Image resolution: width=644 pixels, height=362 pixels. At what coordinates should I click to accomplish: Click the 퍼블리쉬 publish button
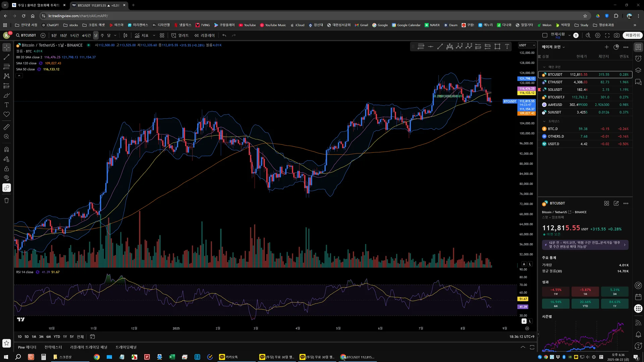[632, 35]
